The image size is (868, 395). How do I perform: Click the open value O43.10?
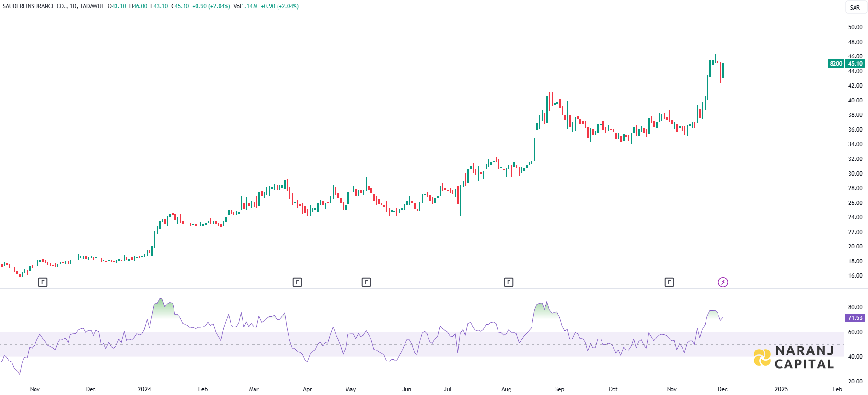tap(117, 6)
